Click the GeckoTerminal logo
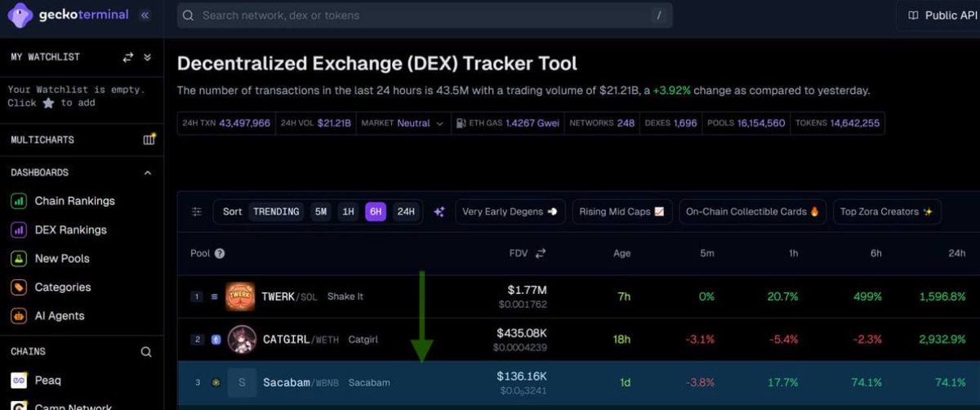This screenshot has height=410, width=980. [x=67, y=15]
